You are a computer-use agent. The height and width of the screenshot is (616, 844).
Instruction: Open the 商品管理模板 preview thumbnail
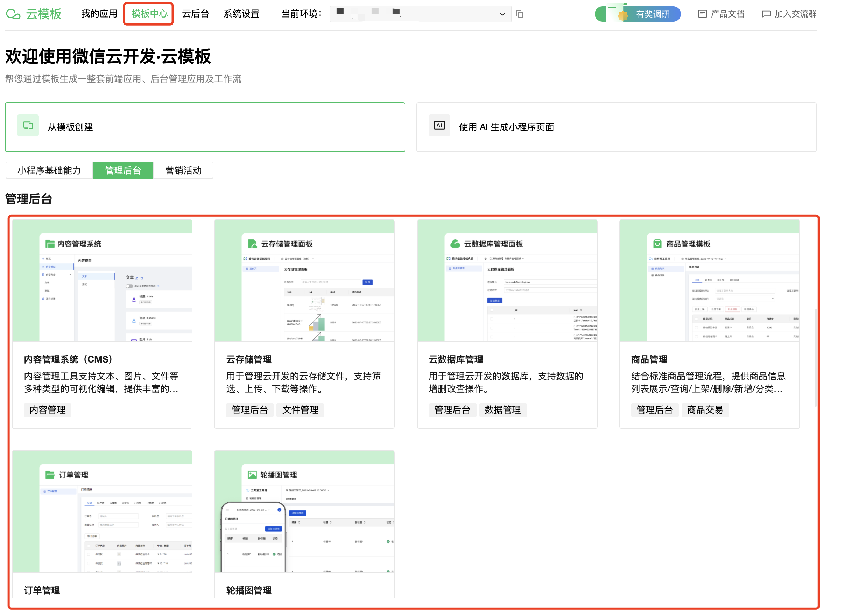pos(710,281)
